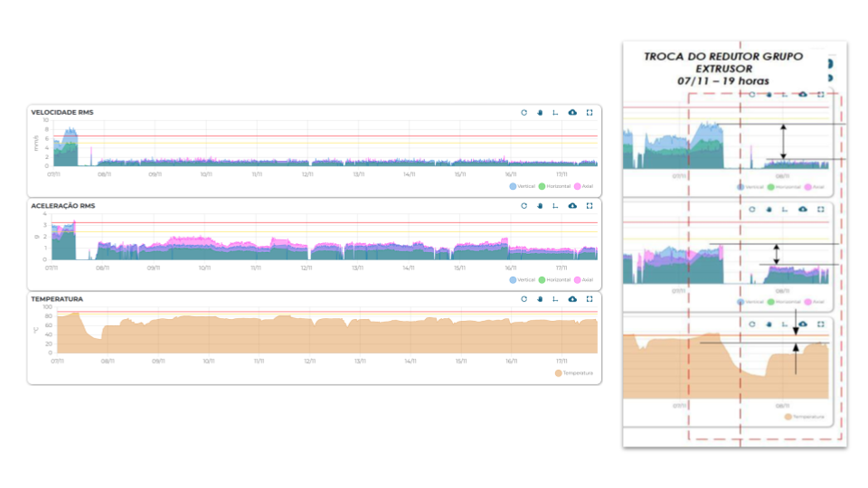Click fullscreen icon on bottom chart of Troca do Redutor panel
Screen dimensions: 868x488
pos(821,324)
